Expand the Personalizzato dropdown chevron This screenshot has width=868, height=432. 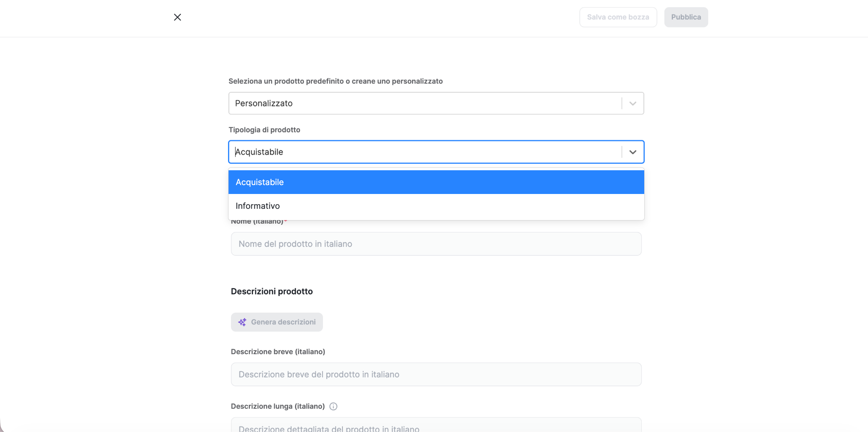[633, 104]
